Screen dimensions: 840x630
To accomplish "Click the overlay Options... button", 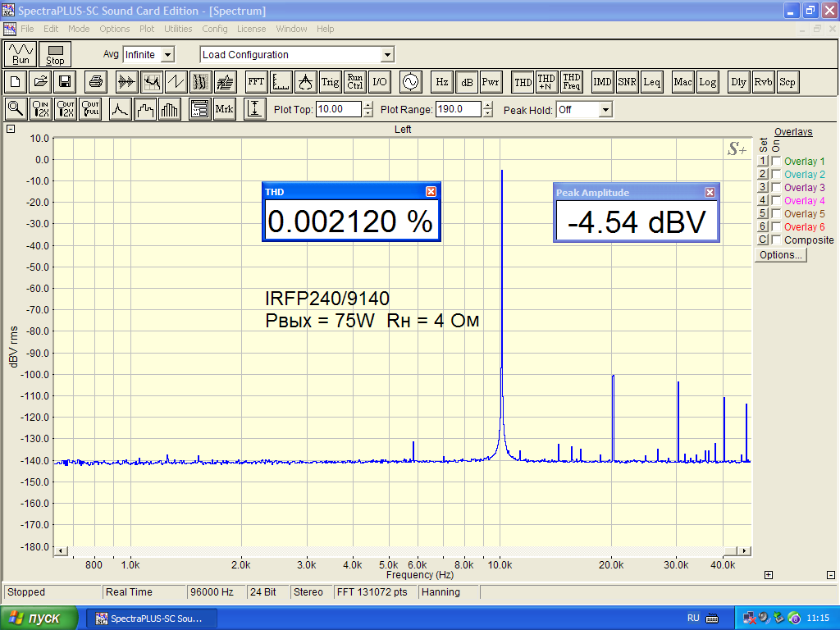I will [x=781, y=255].
